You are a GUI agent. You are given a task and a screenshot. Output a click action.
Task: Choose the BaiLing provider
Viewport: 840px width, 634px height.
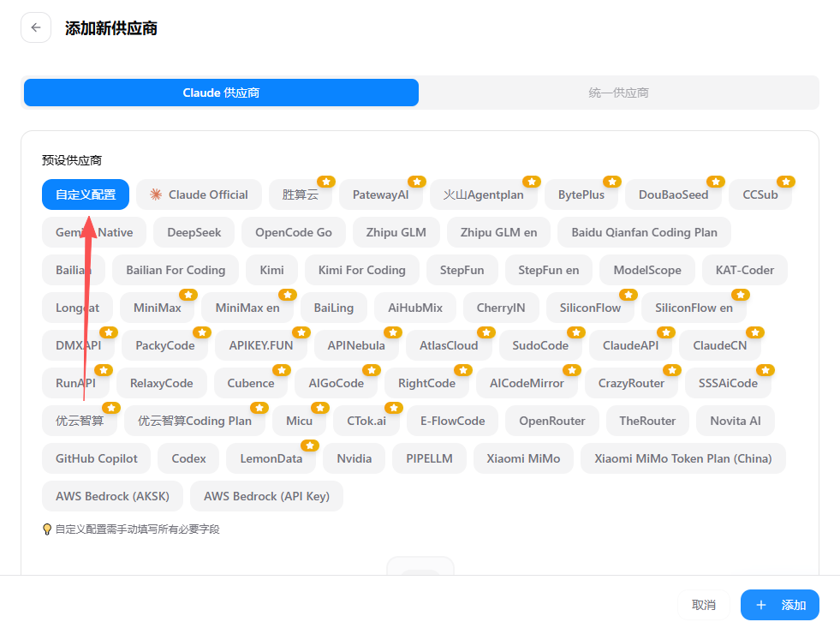(x=334, y=308)
